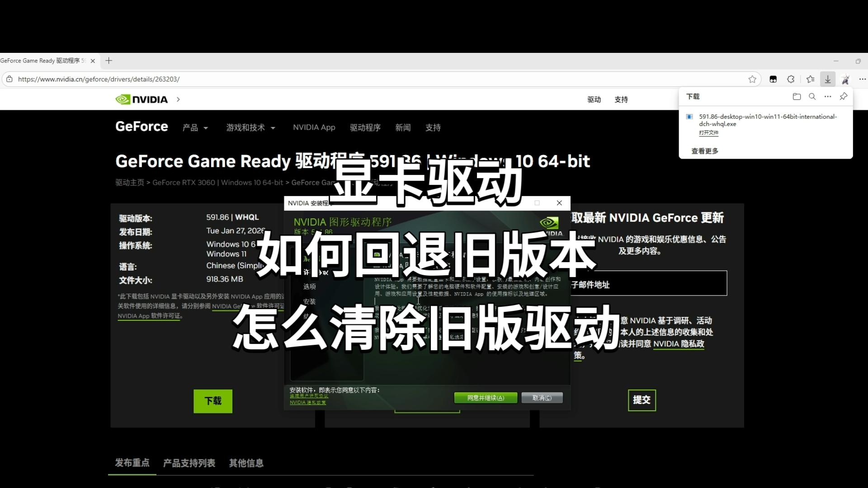Switch to 其他信息 tab
The height and width of the screenshot is (488, 868).
pos(246,463)
